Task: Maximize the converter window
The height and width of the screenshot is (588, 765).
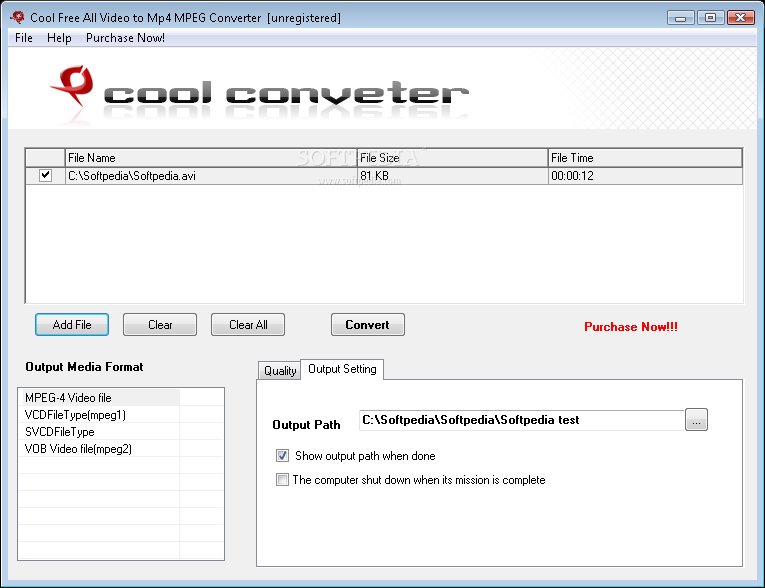Action: 710,18
